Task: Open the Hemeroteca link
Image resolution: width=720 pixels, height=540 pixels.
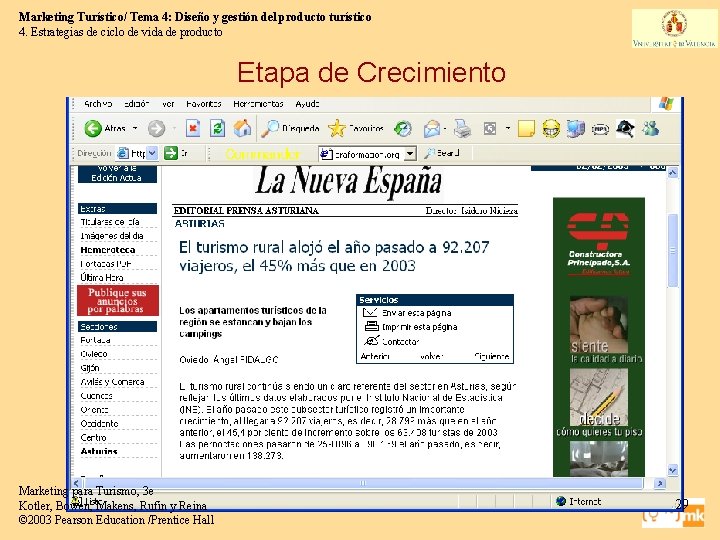Action: click(x=108, y=250)
